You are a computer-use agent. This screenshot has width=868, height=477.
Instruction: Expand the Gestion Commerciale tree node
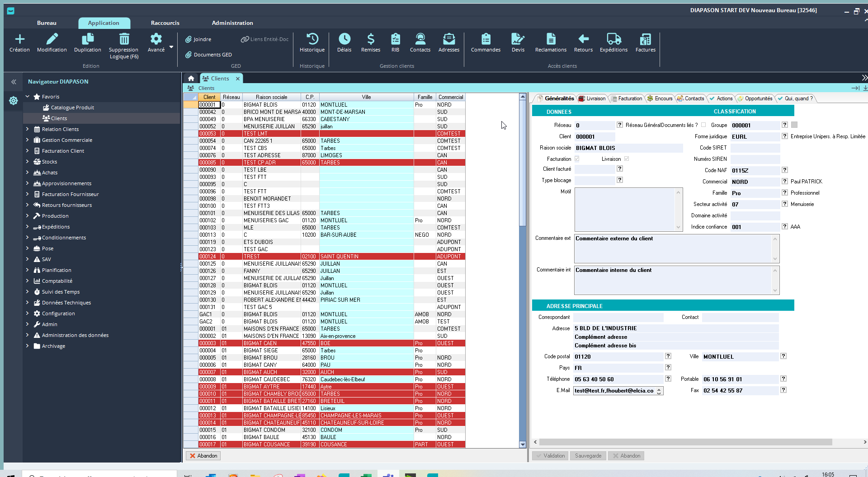pyautogui.click(x=28, y=140)
